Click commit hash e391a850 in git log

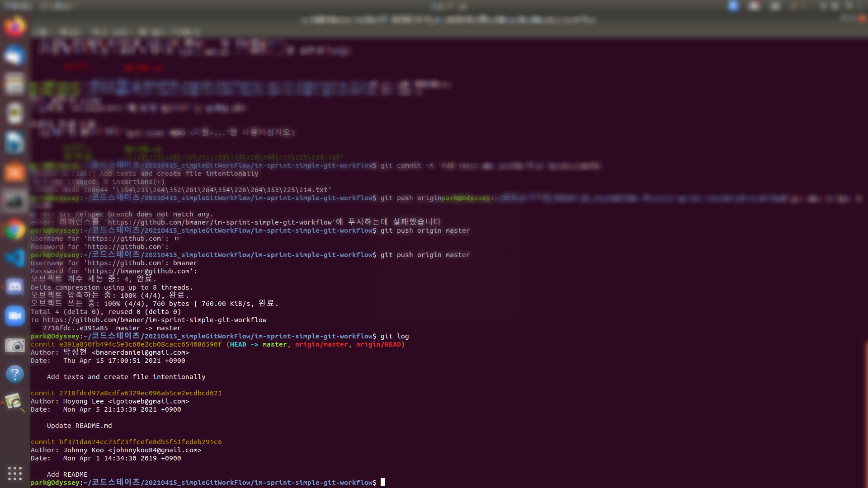140,344
